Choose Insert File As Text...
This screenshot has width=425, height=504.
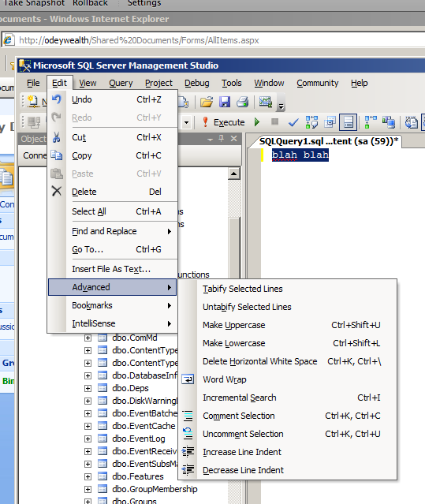113,269
